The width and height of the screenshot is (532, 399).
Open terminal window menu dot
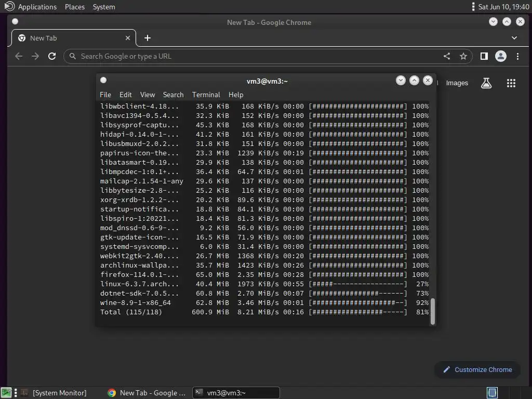(103, 80)
